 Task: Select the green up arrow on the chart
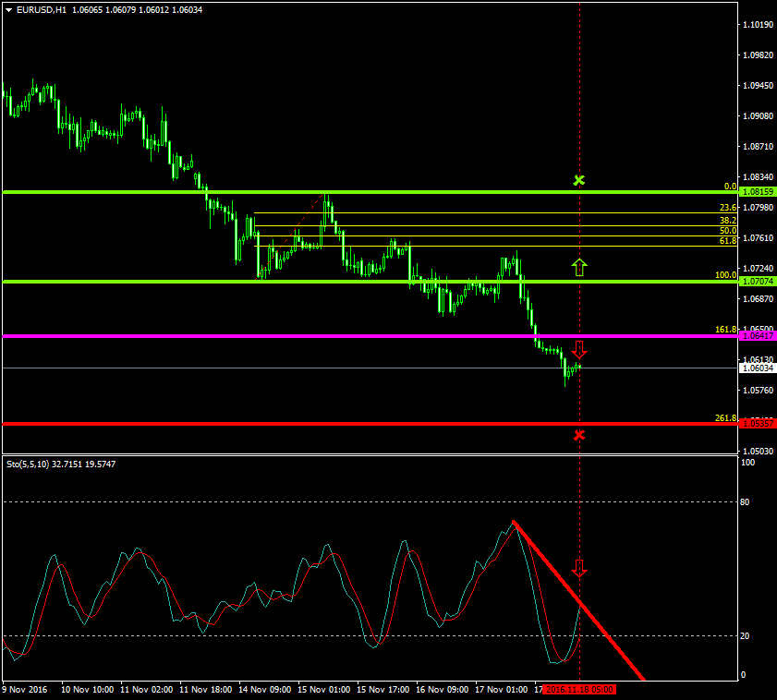pyautogui.click(x=579, y=268)
